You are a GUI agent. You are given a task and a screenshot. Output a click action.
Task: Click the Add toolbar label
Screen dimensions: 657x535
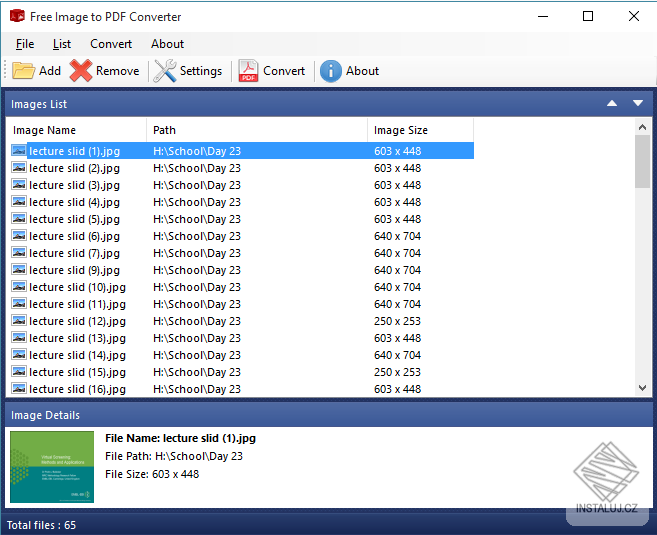pos(50,71)
